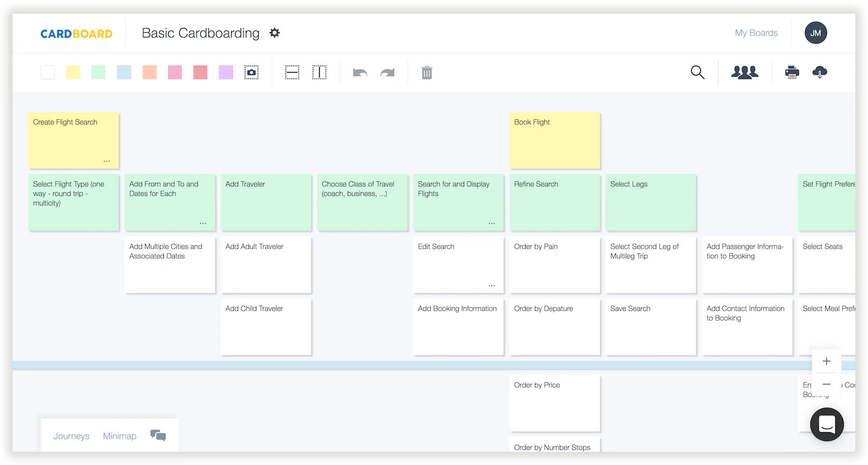Viewport: 868px width, 465px height.
Task: Click the Basic Cardboarding board title
Action: (x=201, y=33)
